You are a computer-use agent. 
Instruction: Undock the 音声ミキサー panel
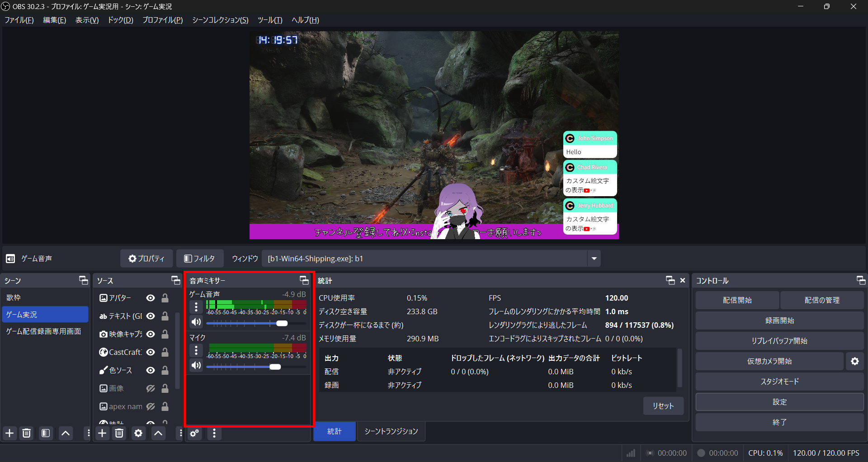304,280
